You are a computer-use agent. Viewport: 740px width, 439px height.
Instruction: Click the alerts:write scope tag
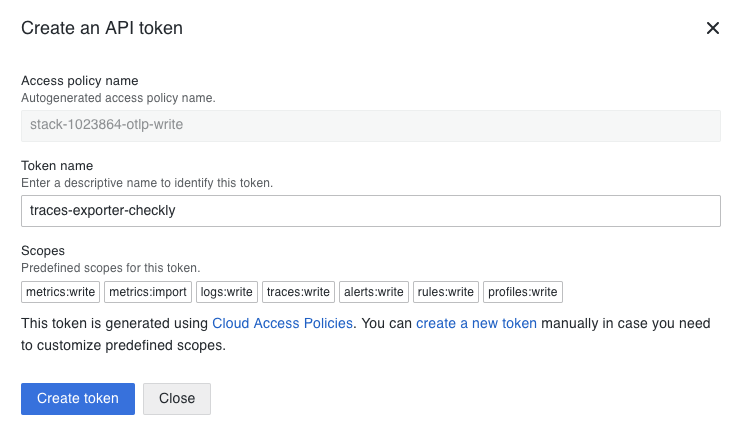[x=374, y=292]
